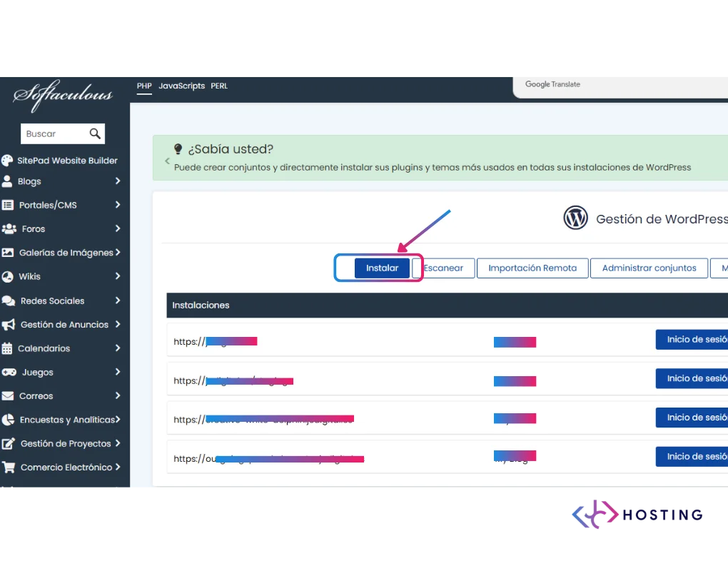Expand the Foros chevron

click(118, 228)
